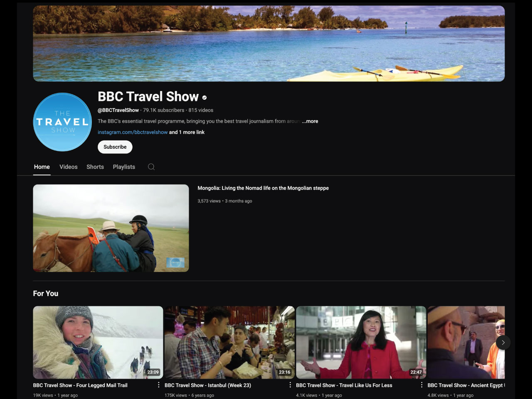Click the 'BBC Travel Show' channel heading
Screen dimensions: 532x399
(x=148, y=96)
